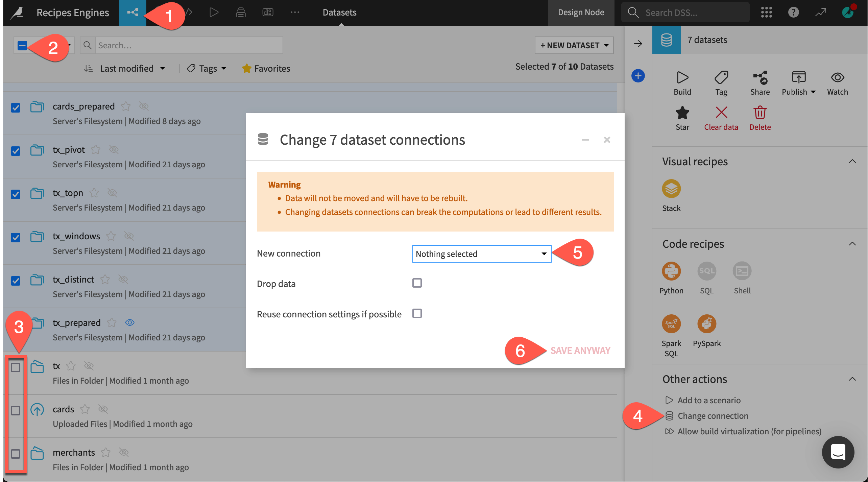
Task: Click the Share action icon
Action: (760, 77)
